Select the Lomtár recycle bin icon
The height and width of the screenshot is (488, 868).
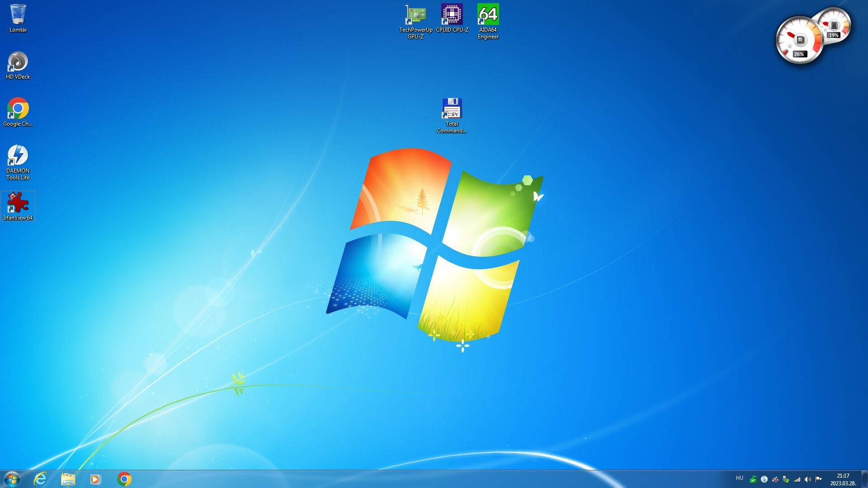tap(18, 18)
